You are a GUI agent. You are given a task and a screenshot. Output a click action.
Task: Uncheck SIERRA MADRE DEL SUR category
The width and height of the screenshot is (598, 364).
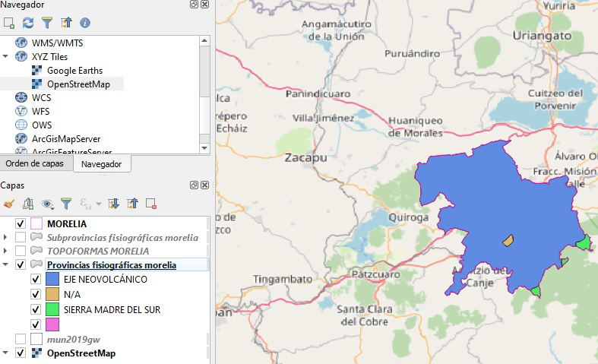(36, 309)
